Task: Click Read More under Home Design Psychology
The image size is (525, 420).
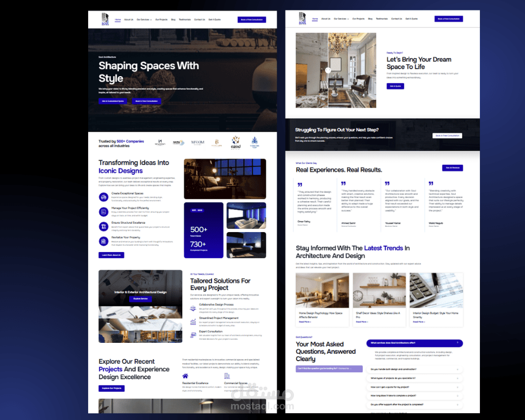Action: point(305,322)
